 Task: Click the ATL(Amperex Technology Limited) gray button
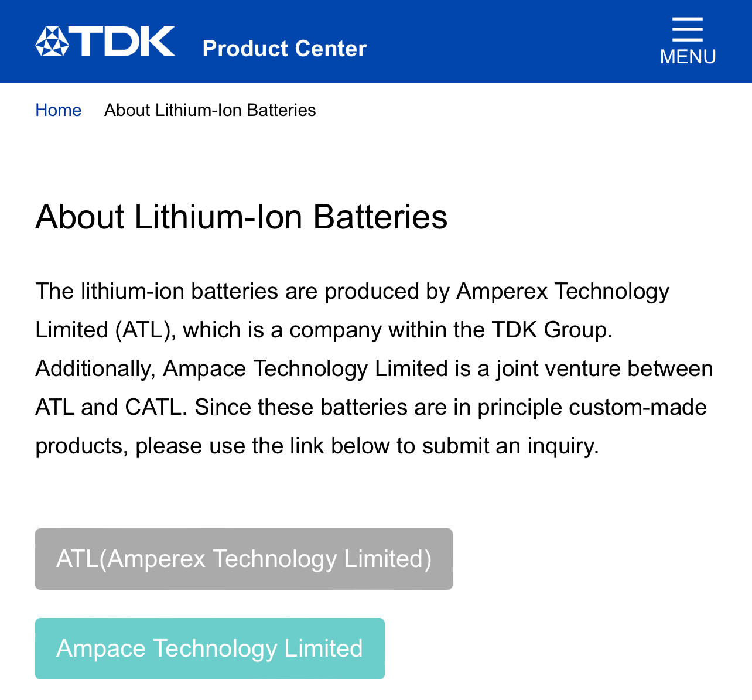[244, 559]
